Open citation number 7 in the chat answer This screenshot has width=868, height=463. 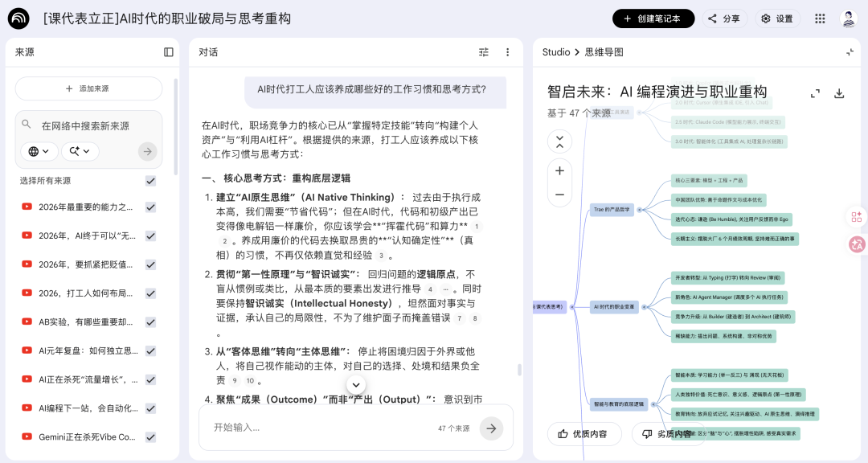pyautogui.click(x=459, y=318)
